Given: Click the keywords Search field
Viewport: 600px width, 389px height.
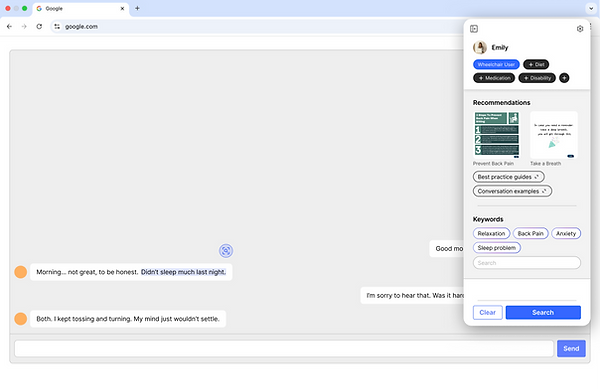Looking at the screenshot, I should (x=527, y=263).
